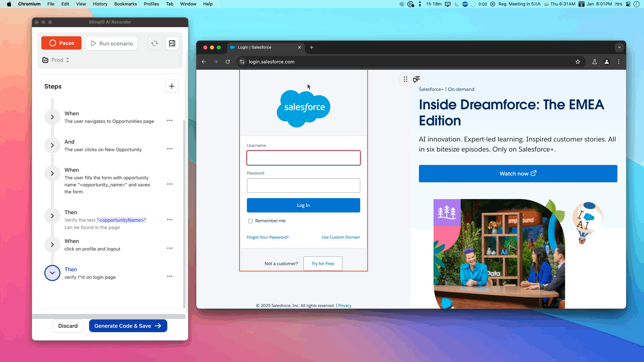Click Forgot Your Password link
644x362 pixels.
[268, 237]
